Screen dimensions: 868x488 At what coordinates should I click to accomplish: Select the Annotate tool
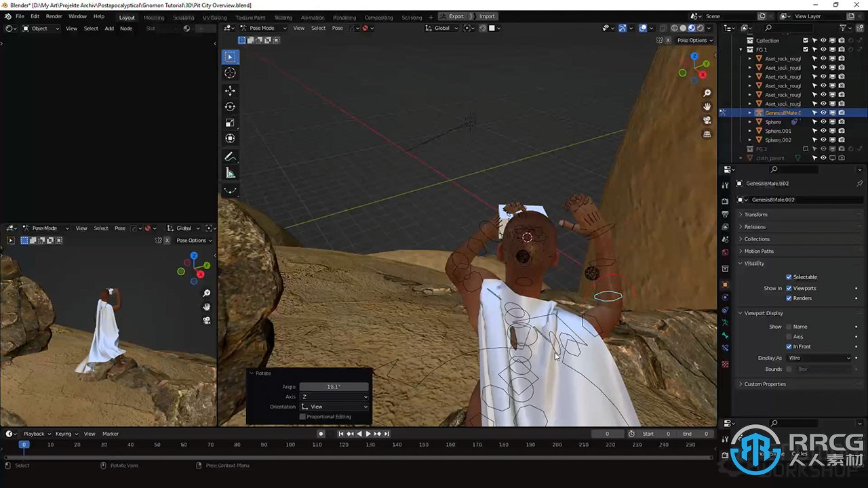pos(230,157)
